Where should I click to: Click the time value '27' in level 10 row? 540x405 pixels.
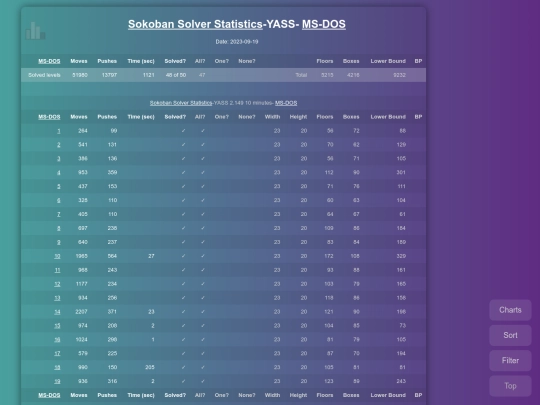tap(151, 256)
